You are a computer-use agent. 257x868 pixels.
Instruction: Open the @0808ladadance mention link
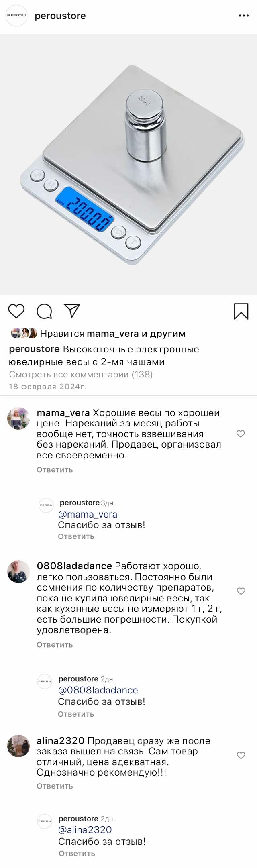pyautogui.click(x=98, y=690)
